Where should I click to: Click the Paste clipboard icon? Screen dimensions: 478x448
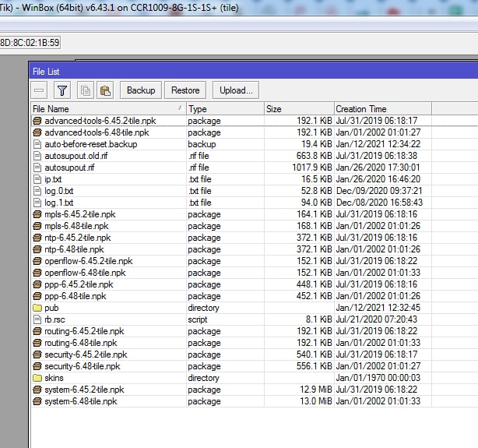[105, 90]
